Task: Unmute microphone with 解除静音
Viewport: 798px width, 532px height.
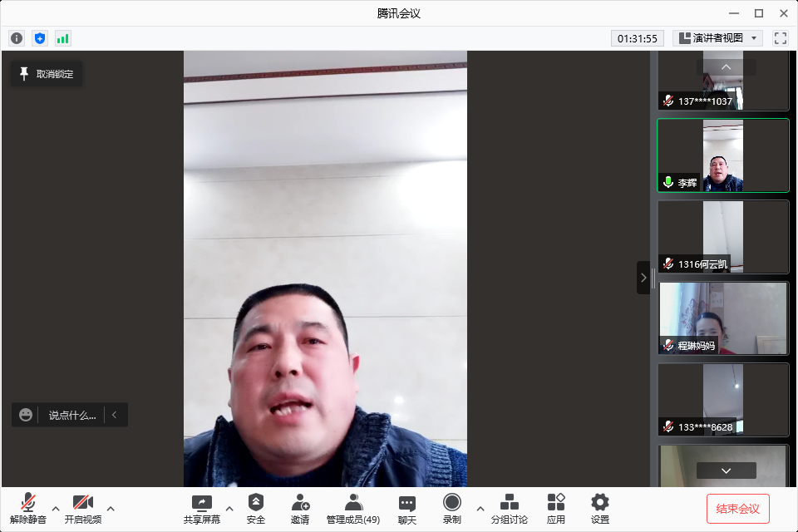Action: (28, 509)
